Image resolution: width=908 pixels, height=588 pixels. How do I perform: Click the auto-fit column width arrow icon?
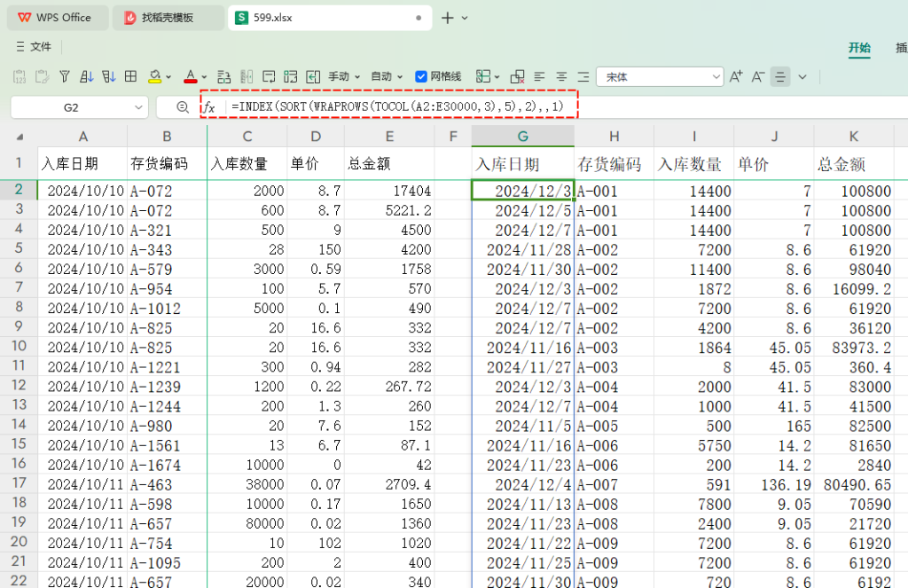tap(313, 76)
